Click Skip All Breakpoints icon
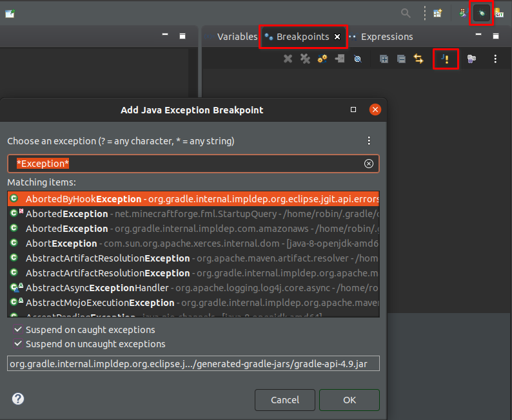 [x=357, y=59]
